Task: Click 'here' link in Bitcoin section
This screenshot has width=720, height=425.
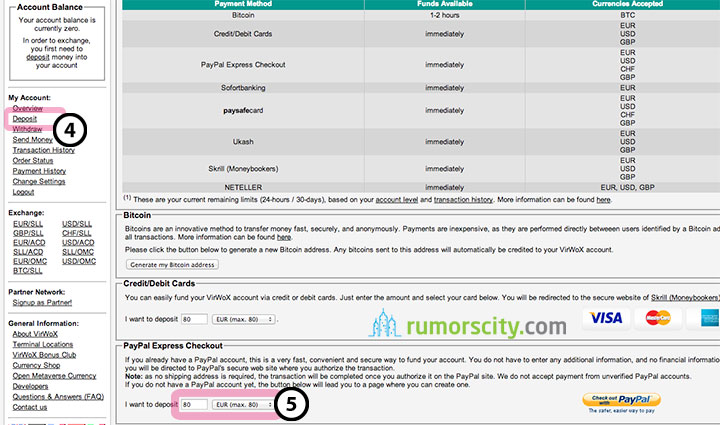Action: (284, 237)
